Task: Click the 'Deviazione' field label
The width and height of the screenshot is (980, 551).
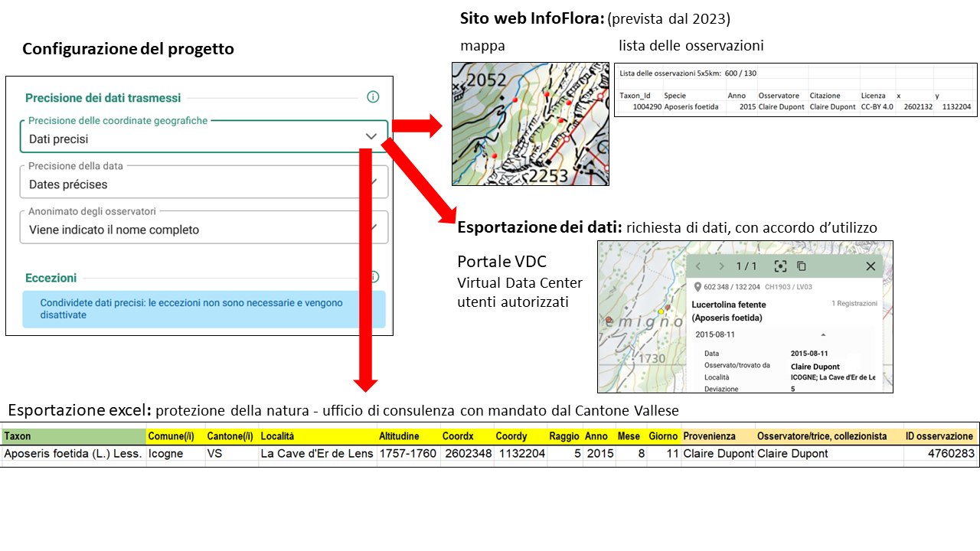Action: (x=721, y=389)
